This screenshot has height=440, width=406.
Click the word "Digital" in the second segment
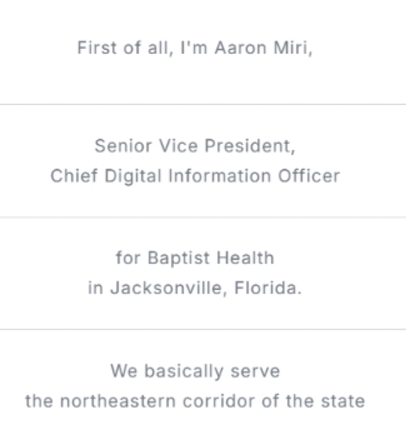coord(133,176)
